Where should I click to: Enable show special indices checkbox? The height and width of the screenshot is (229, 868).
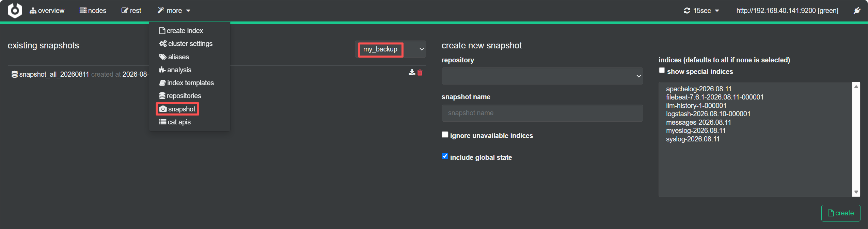(662, 70)
